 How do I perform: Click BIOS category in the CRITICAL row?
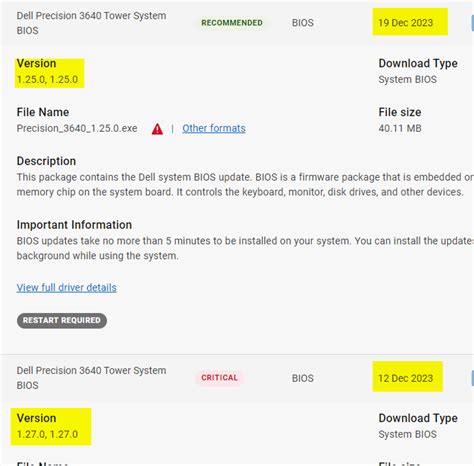point(303,378)
